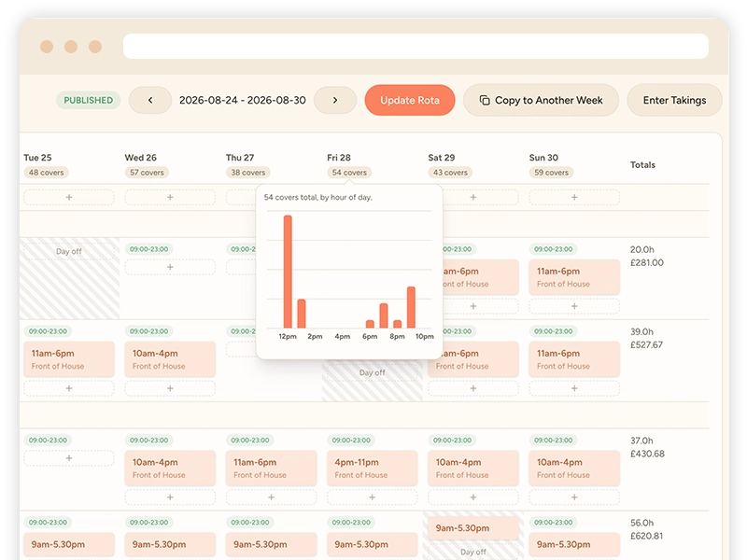
Task: Open Thu 27 9am-5.30pm shift
Action: coord(271,545)
